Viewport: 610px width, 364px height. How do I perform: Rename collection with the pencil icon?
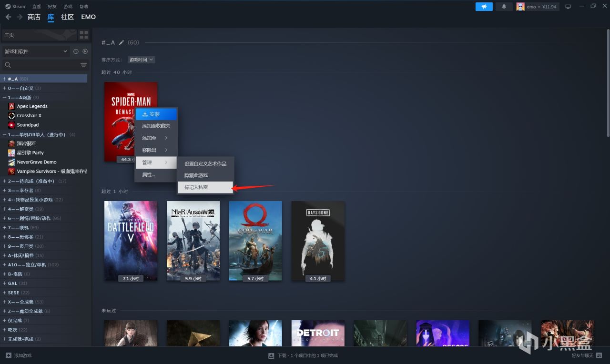[122, 42]
